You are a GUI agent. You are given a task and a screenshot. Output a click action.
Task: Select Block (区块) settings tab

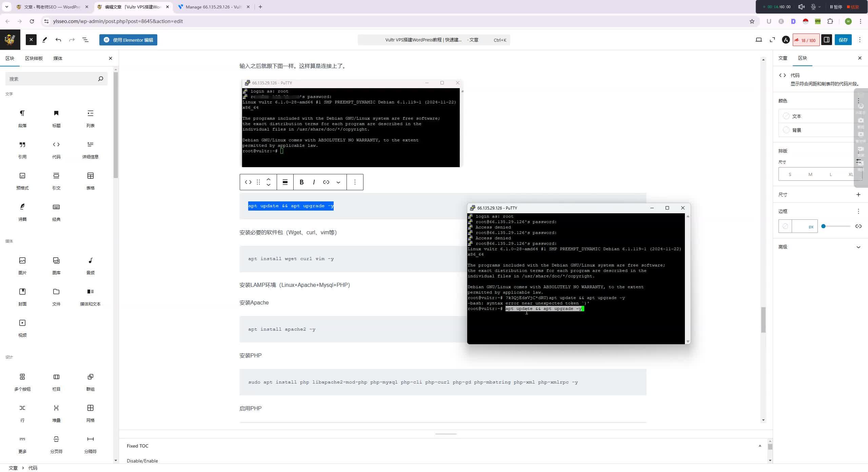click(802, 58)
